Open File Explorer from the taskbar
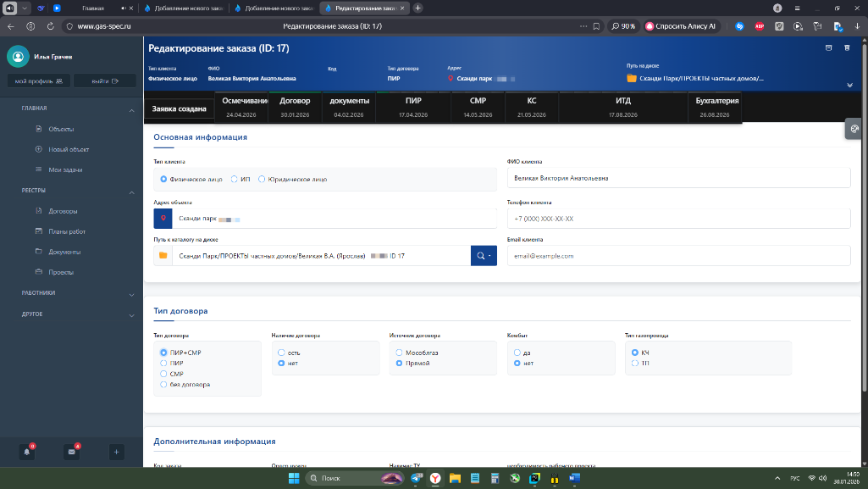The height and width of the screenshot is (489, 868). [455, 478]
